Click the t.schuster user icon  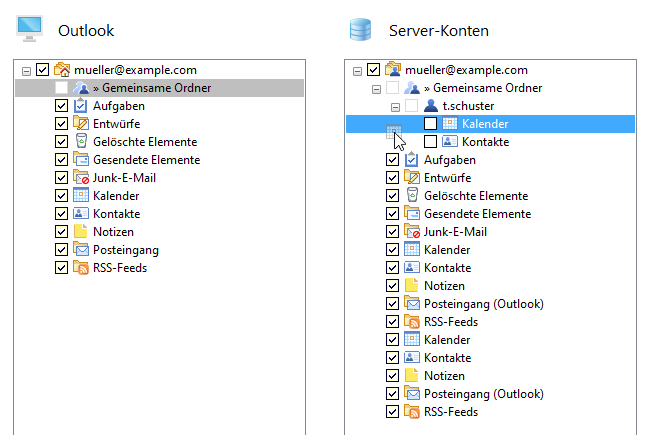coord(430,106)
